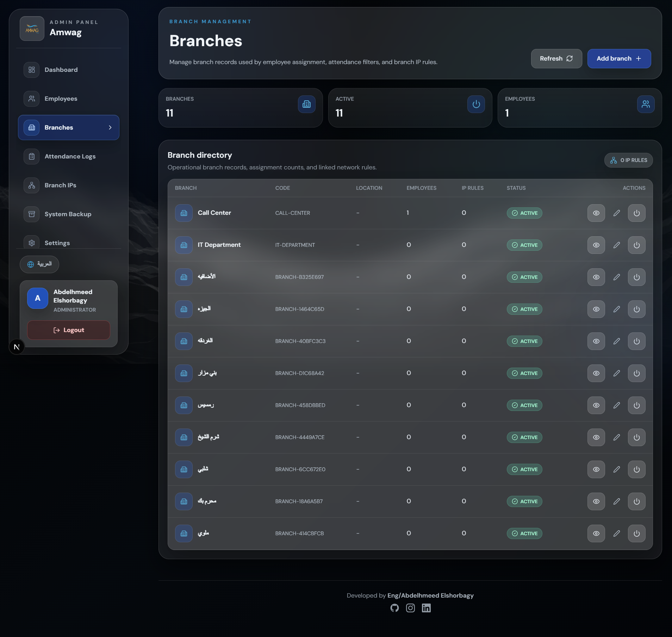Image resolution: width=672 pixels, height=637 pixels.
Task: Toggle power for BRANCH-40BFC3C3
Action: point(637,341)
